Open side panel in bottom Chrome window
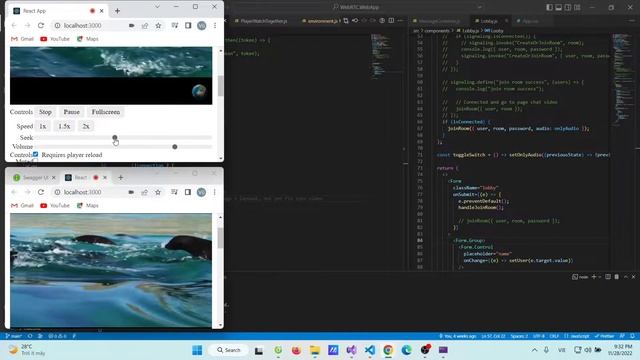Image resolution: width=640 pixels, height=360 pixels. 188,192
